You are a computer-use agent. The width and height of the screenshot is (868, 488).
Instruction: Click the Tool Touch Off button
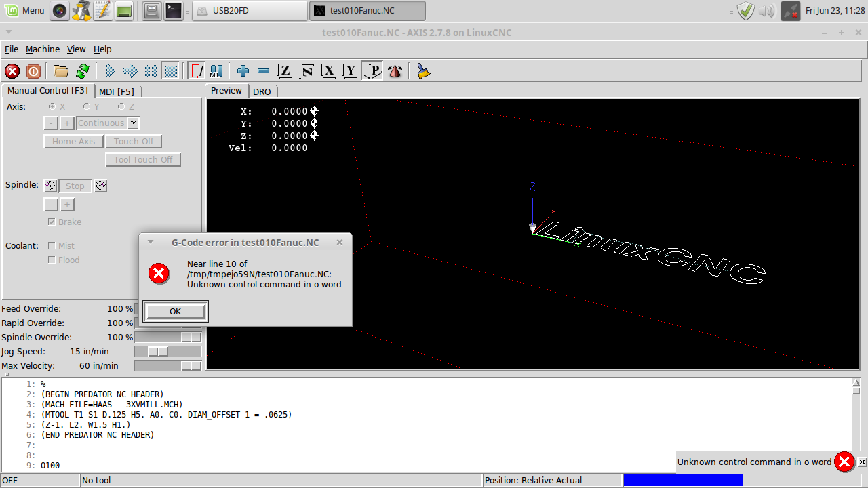tap(143, 160)
